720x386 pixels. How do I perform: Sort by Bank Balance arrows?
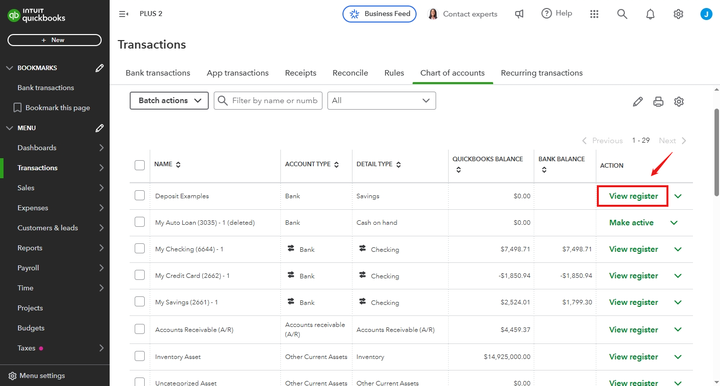[544, 170]
